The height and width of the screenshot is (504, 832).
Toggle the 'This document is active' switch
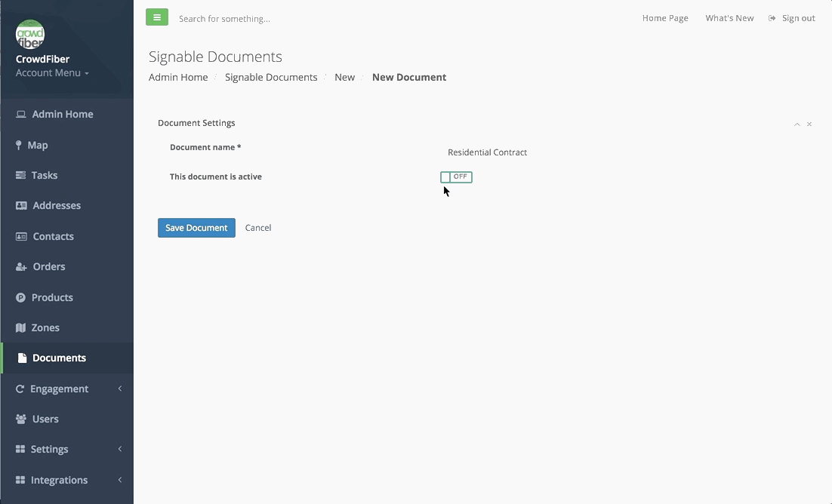click(x=456, y=177)
